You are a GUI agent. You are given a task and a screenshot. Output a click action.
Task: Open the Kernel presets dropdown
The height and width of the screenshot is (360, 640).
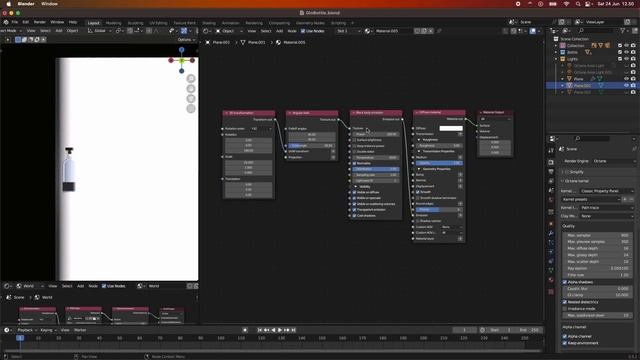point(591,199)
